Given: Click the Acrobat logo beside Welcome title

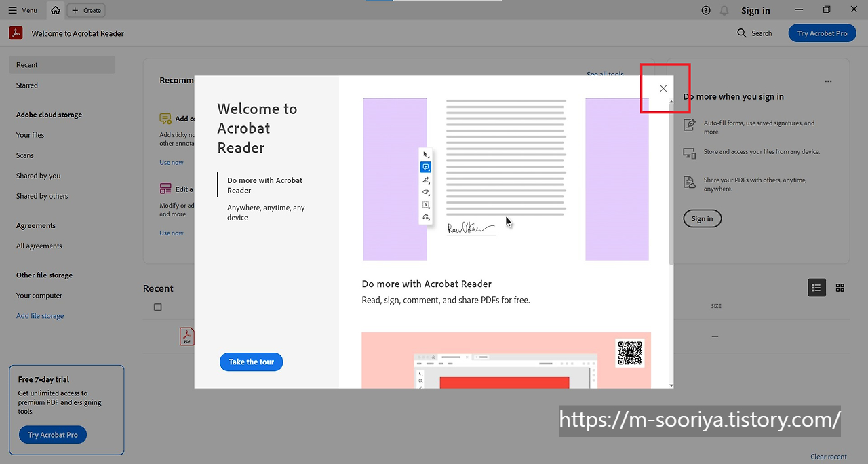Looking at the screenshot, I should pos(16,33).
